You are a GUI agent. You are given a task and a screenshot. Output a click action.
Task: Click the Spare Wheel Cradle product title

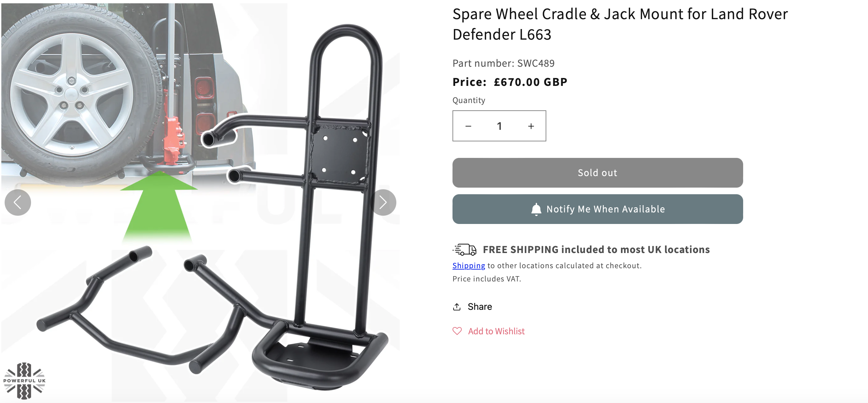pos(620,24)
